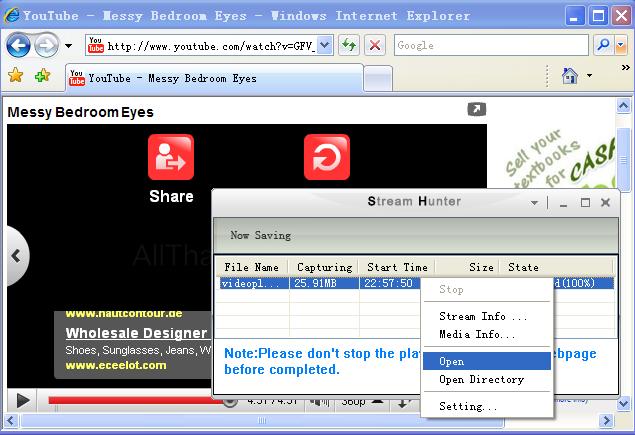Choose Setting in the context menu
The image size is (635, 435).
pyautogui.click(x=487, y=406)
